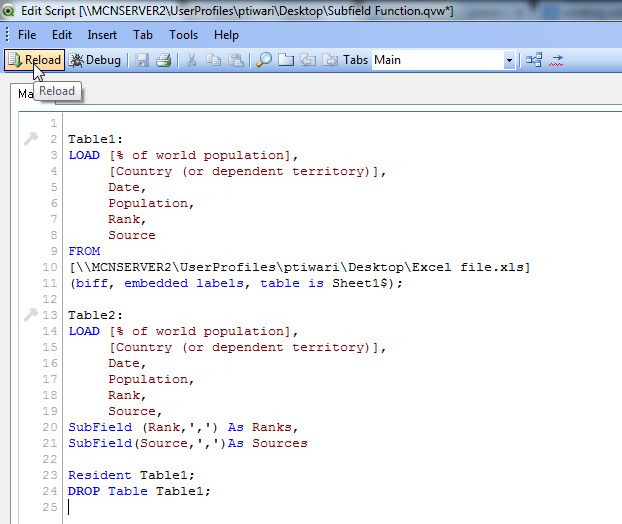
Task: Save the document with the floppy icon
Action: click(142, 60)
